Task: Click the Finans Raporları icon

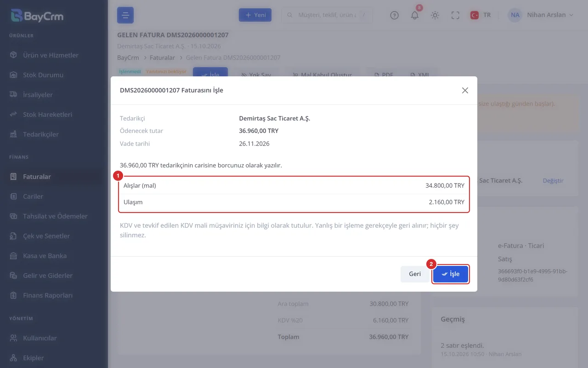Action: point(14,295)
